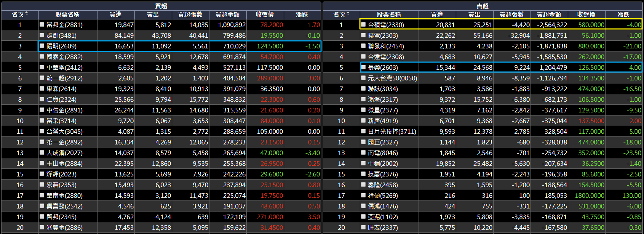Screen dimensions: 644x234
Task: Open stock 亞泥(1102)
Action: [383, 217]
